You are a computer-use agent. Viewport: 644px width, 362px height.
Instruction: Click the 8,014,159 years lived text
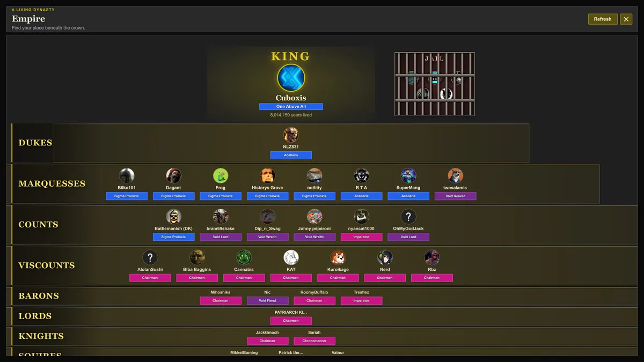tap(291, 115)
